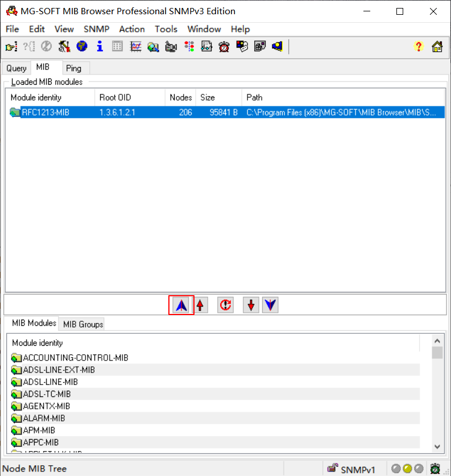Image resolution: width=451 pixels, height=476 pixels.
Task: Open SNMP protocol preferences hammer-and-wrench icon
Action: coord(64,47)
